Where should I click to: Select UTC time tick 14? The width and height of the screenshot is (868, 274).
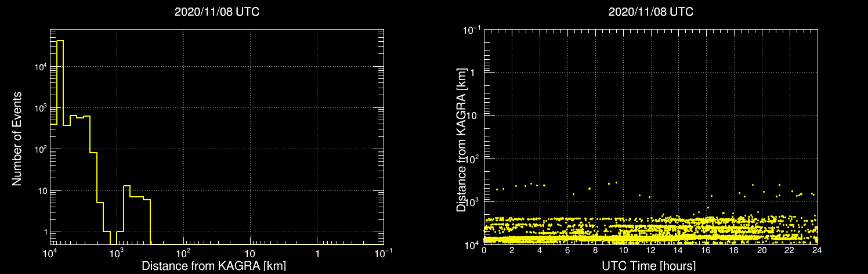point(678,251)
